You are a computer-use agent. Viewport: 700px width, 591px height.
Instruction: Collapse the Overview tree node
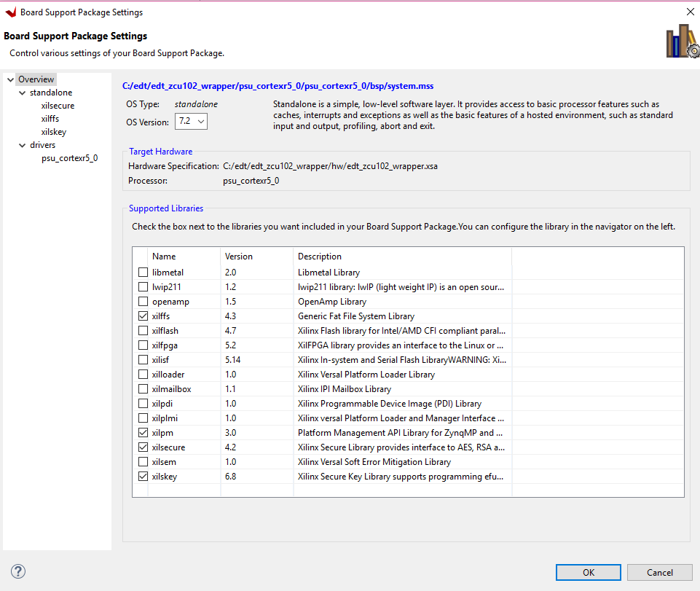pyautogui.click(x=9, y=79)
